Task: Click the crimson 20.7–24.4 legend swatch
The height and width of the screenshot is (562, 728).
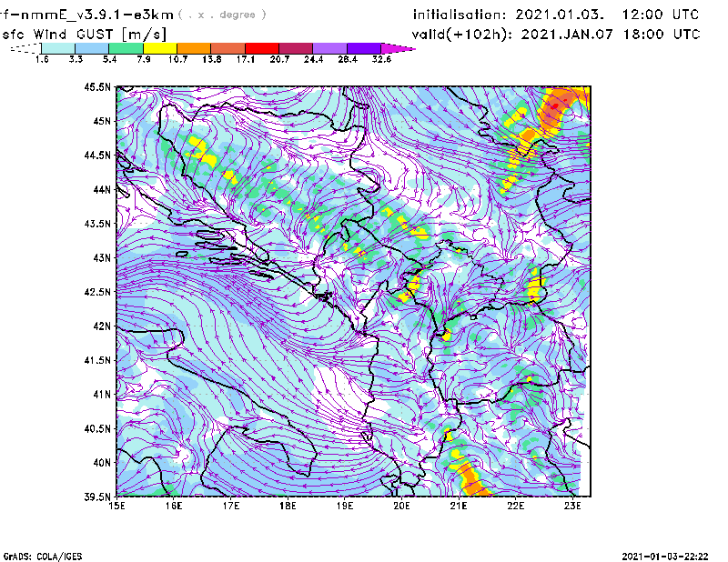Action: point(296,48)
